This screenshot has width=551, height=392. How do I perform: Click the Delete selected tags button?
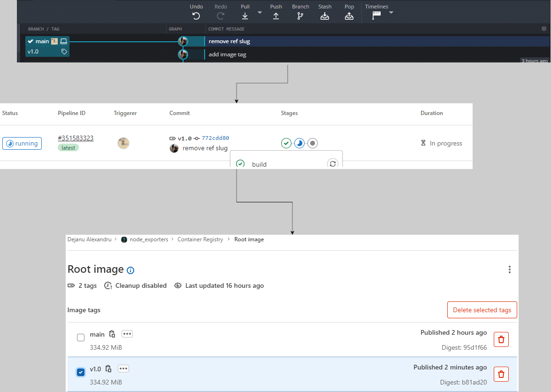tap(482, 310)
